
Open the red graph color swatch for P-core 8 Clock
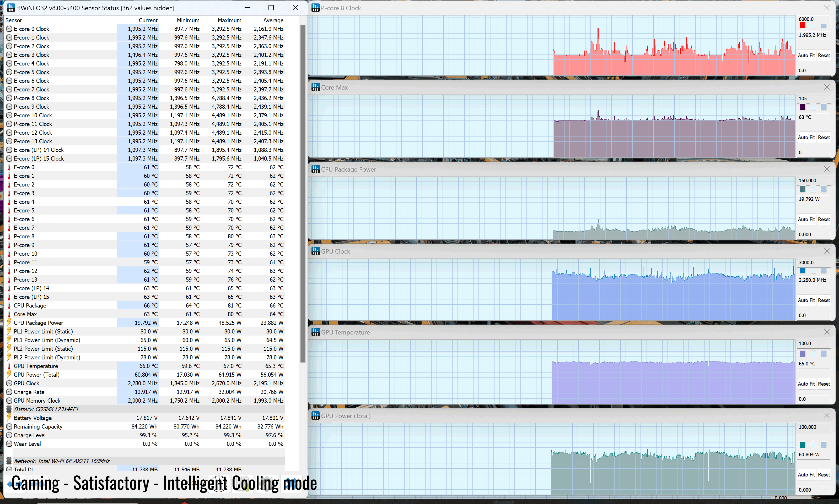pyautogui.click(x=803, y=26)
